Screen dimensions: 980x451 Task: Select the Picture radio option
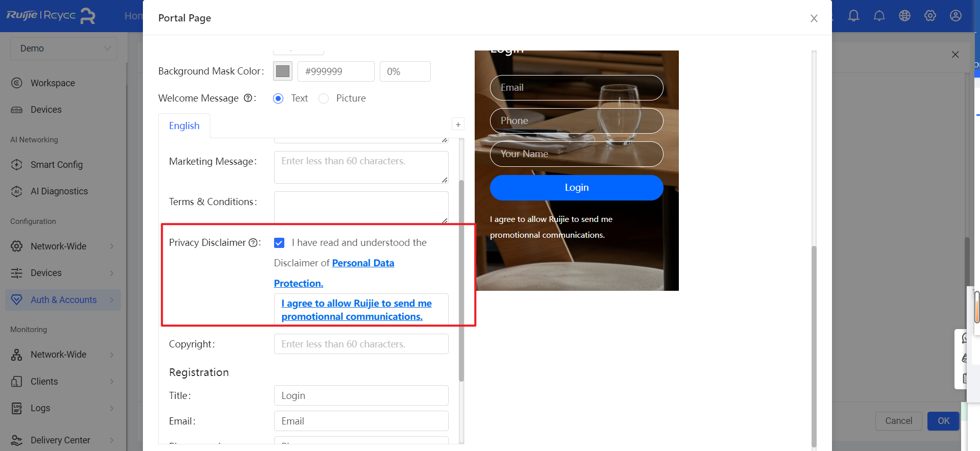pos(324,98)
